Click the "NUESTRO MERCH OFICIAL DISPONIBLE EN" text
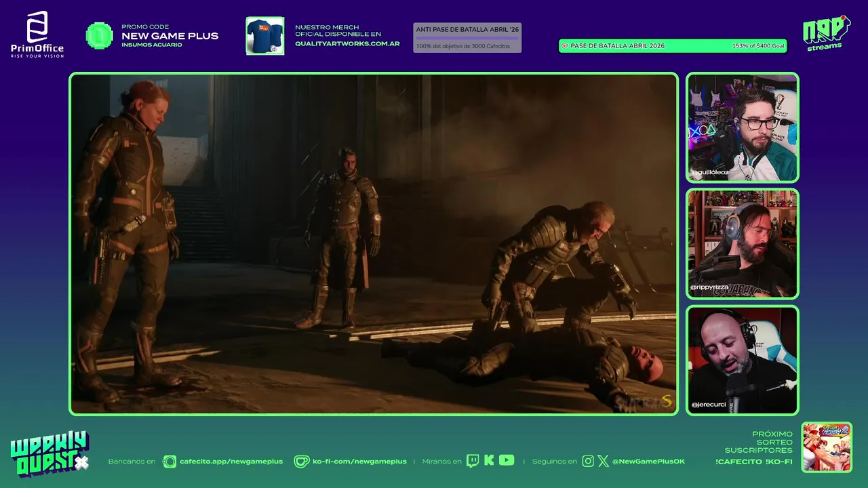868x488 pixels. 338,30
